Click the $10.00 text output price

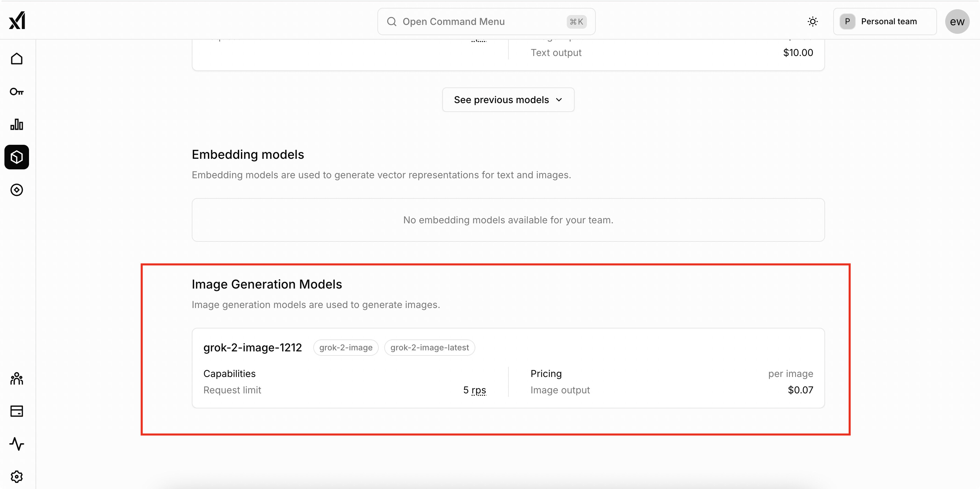(x=798, y=53)
